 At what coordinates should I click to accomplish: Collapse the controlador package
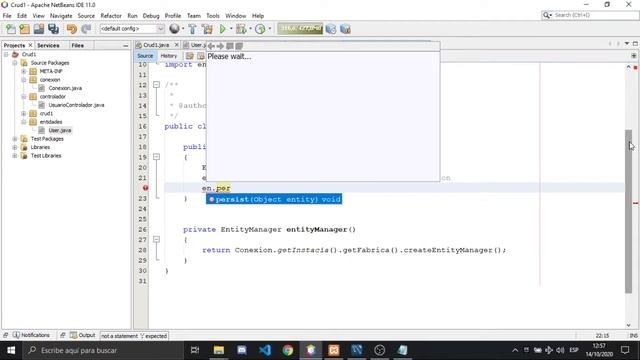[x=24, y=97]
